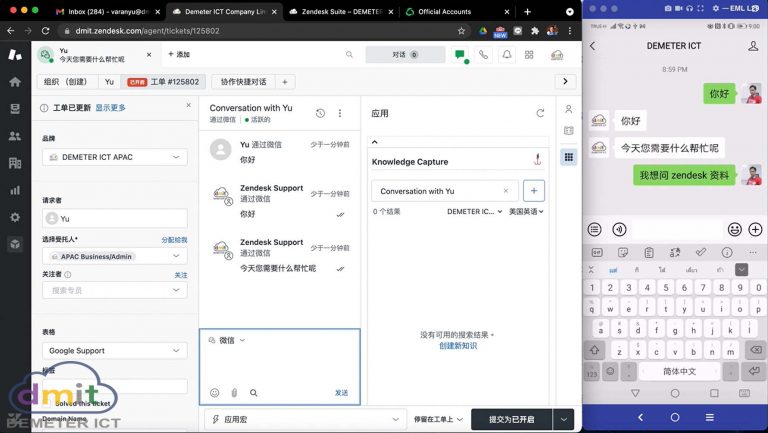
Task: Attach a file in reply composer
Action: click(234, 392)
